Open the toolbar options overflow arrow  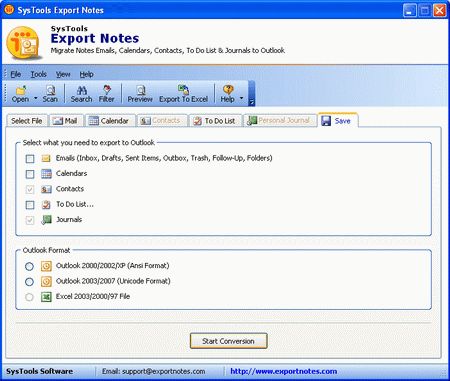point(252,102)
